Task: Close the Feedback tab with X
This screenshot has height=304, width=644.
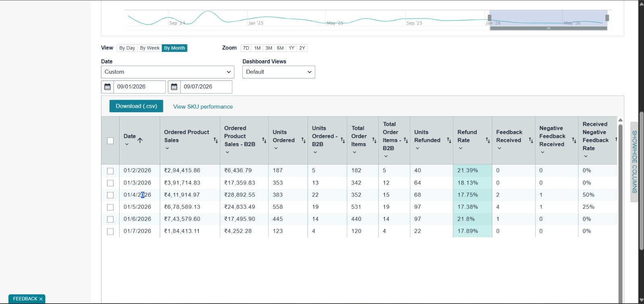Action: coord(41,299)
